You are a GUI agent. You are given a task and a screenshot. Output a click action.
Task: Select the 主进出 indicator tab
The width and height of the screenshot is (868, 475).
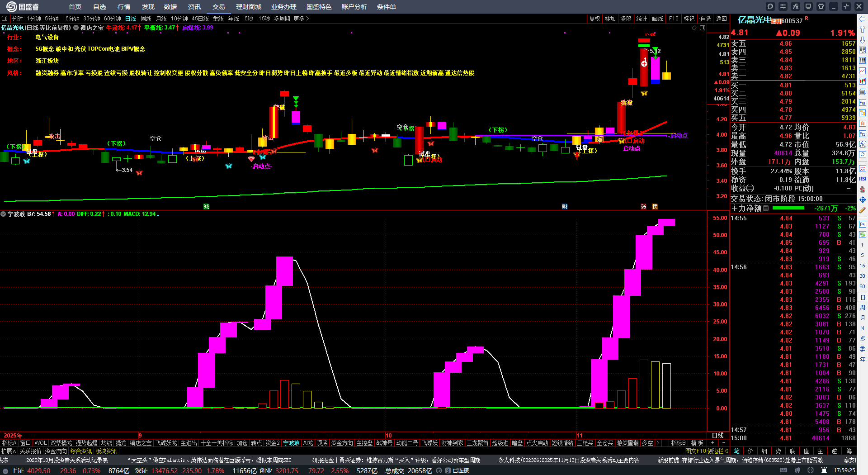pyautogui.click(x=189, y=443)
